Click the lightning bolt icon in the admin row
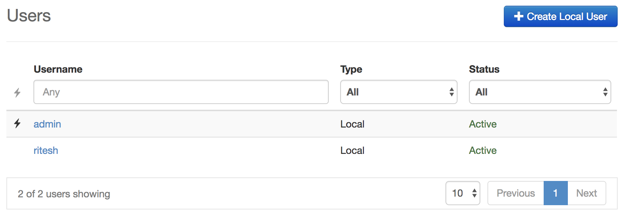 tap(17, 124)
